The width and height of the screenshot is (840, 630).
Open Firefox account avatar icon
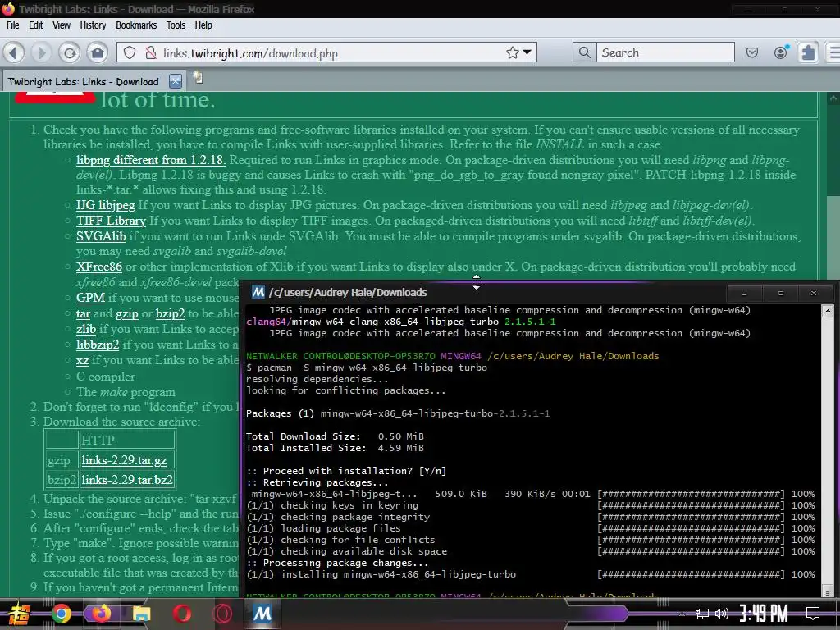pos(781,52)
